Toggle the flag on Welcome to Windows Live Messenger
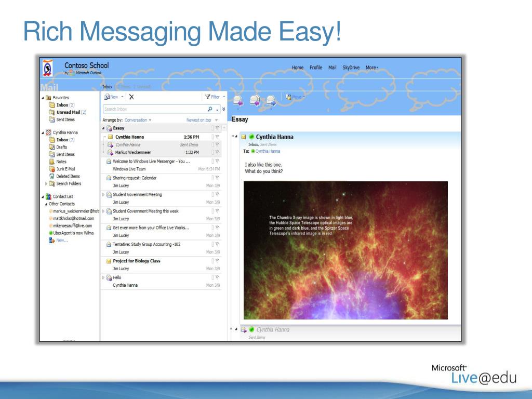 217,161
